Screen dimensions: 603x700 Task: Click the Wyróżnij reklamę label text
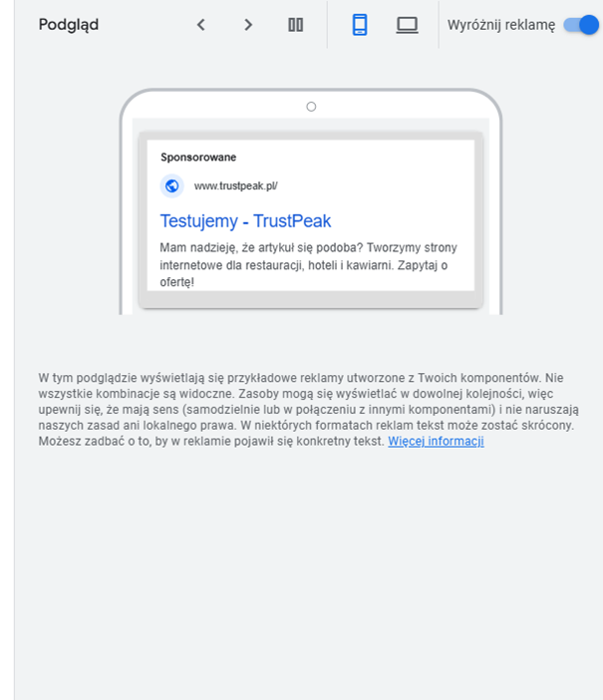501,25
